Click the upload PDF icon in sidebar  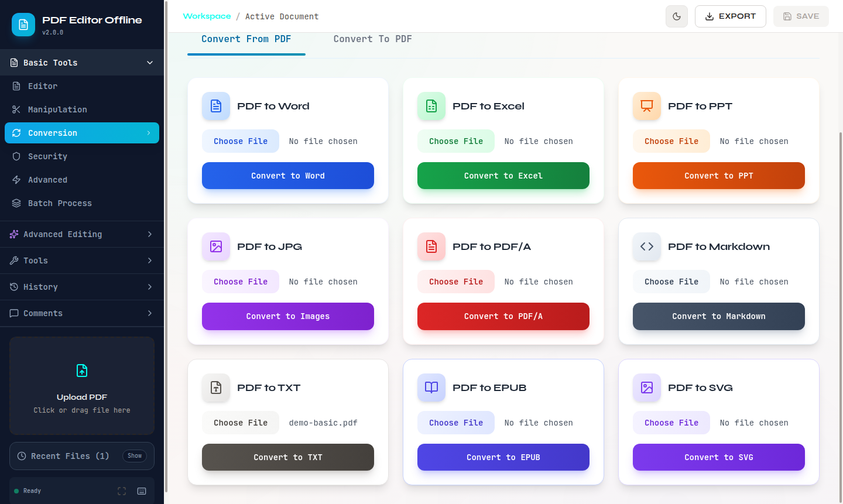tap(82, 371)
